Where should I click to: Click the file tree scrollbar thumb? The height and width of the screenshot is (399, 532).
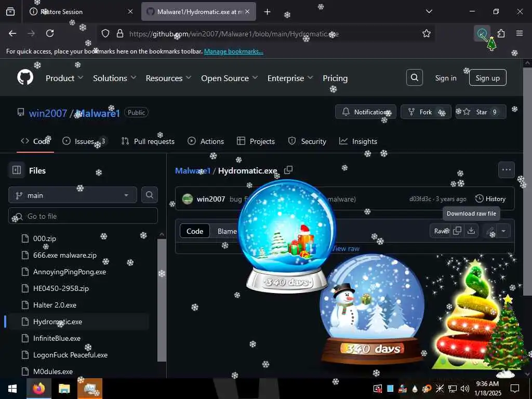tap(162, 300)
